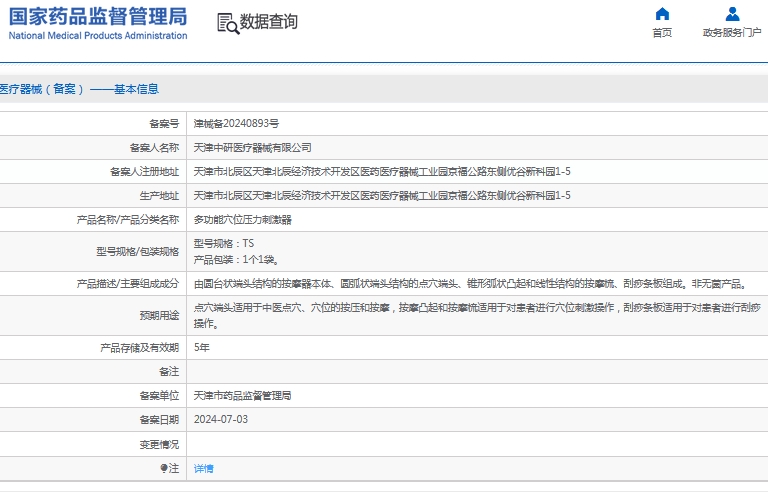Click the 生产地址 row label
The height and width of the screenshot is (492, 768).
(x=159, y=196)
